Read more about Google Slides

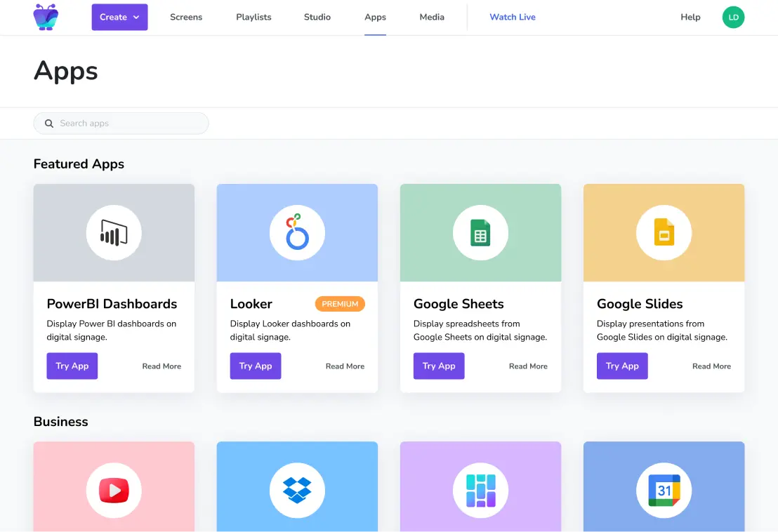tap(711, 366)
